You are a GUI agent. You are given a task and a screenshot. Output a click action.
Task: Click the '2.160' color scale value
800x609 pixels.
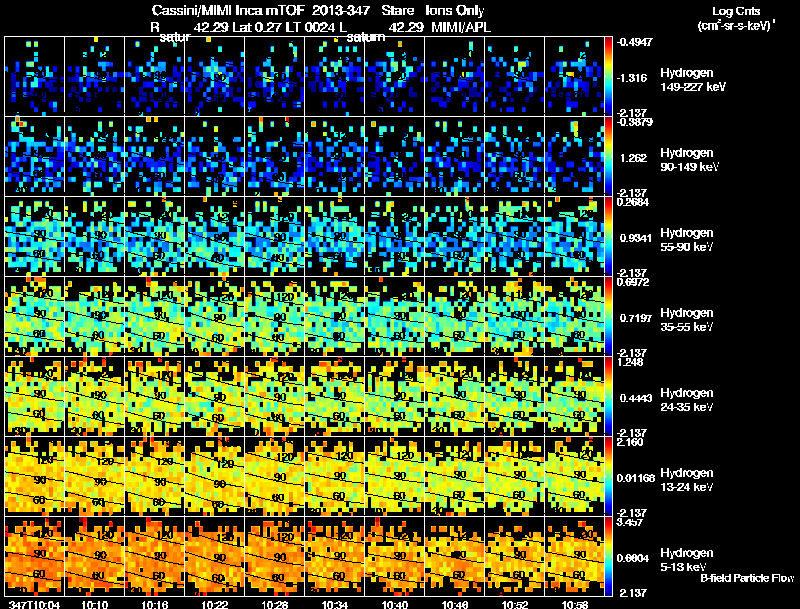coord(630,442)
